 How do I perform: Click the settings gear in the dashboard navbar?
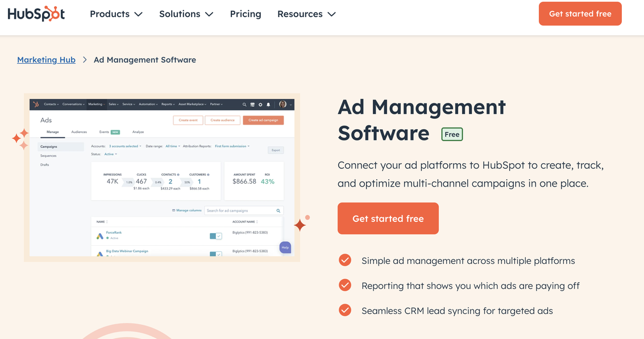(260, 105)
